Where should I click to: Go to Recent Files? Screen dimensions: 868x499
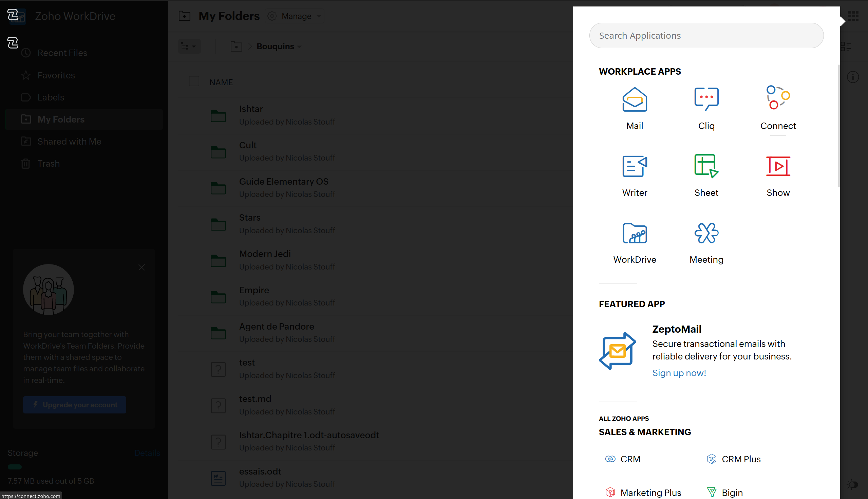(62, 53)
